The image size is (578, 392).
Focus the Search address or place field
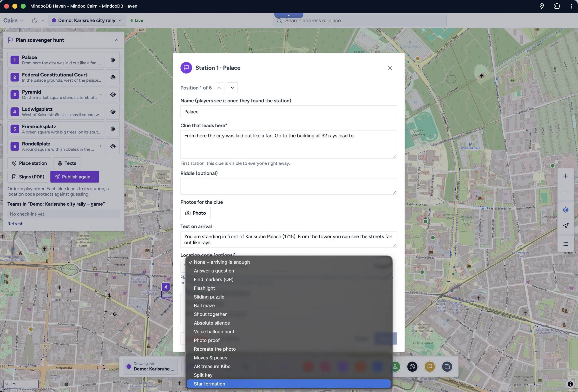(x=360, y=20)
